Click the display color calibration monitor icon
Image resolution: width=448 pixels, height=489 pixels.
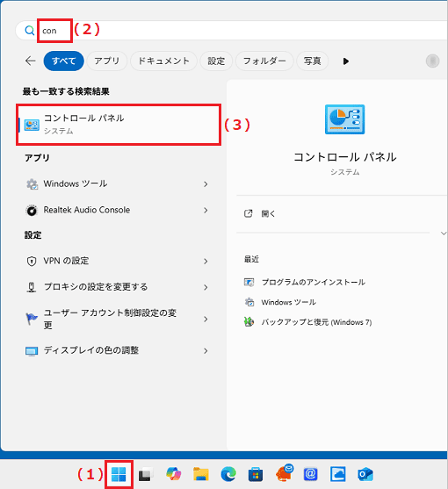click(32, 351)
